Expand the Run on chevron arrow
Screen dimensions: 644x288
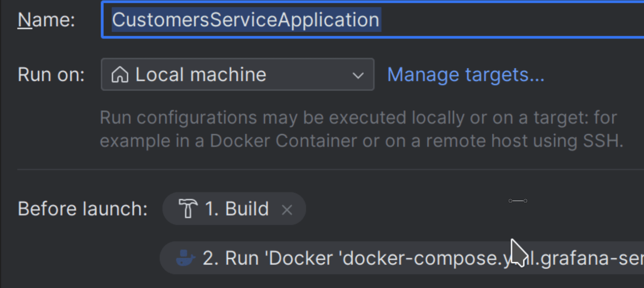pyautogui.click(x=358, y=75)
